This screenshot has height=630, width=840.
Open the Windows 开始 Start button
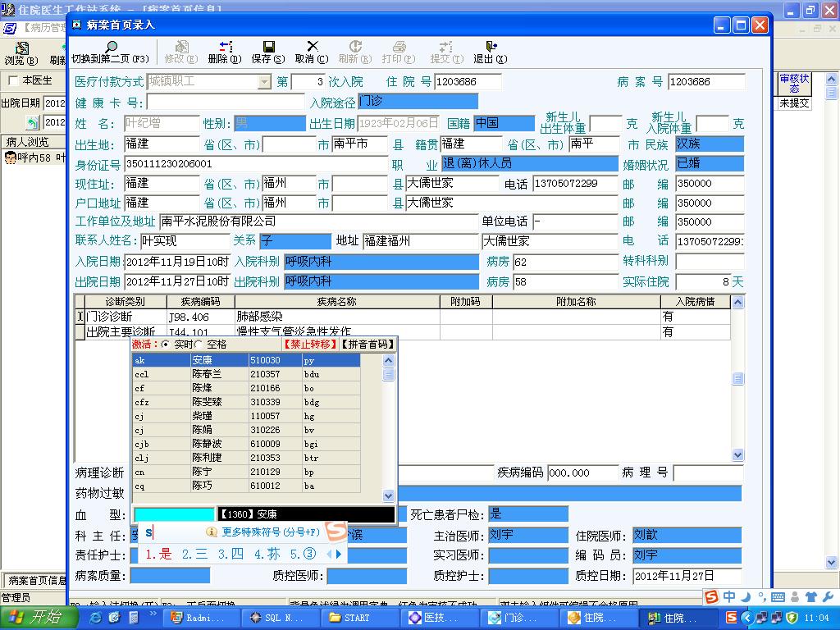point(38,617)
